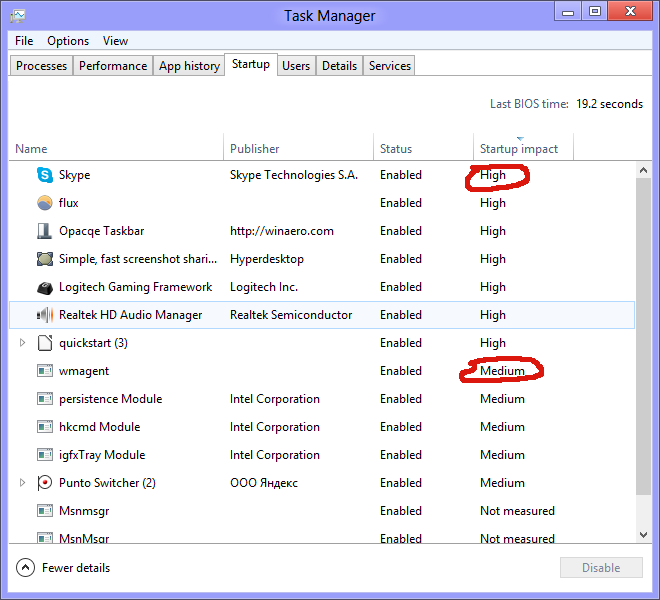The height and width of the screenshot is (600, 660).
Task: Expand the Punto Switcher (2) group
Action: [23, 483]
